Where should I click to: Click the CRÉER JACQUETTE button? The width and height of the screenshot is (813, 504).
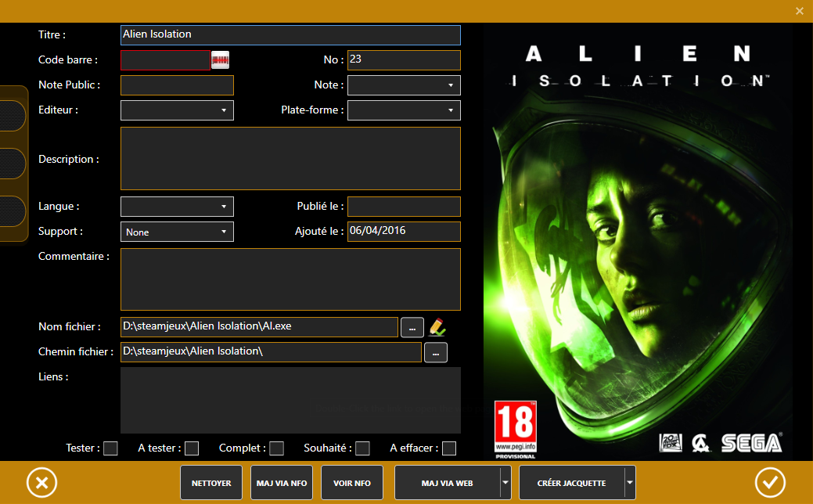point(572,483)
